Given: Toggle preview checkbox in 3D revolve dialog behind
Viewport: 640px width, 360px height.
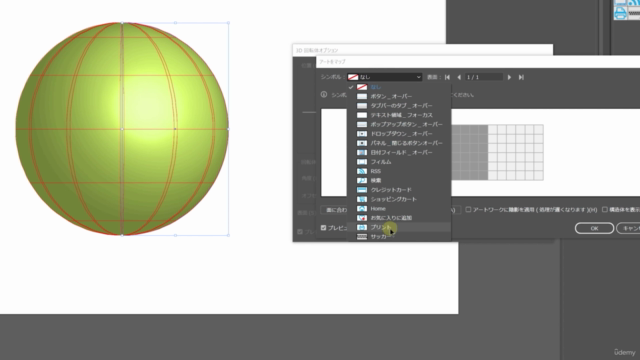Looking at the screenshot, I should [x=300, y=232].
